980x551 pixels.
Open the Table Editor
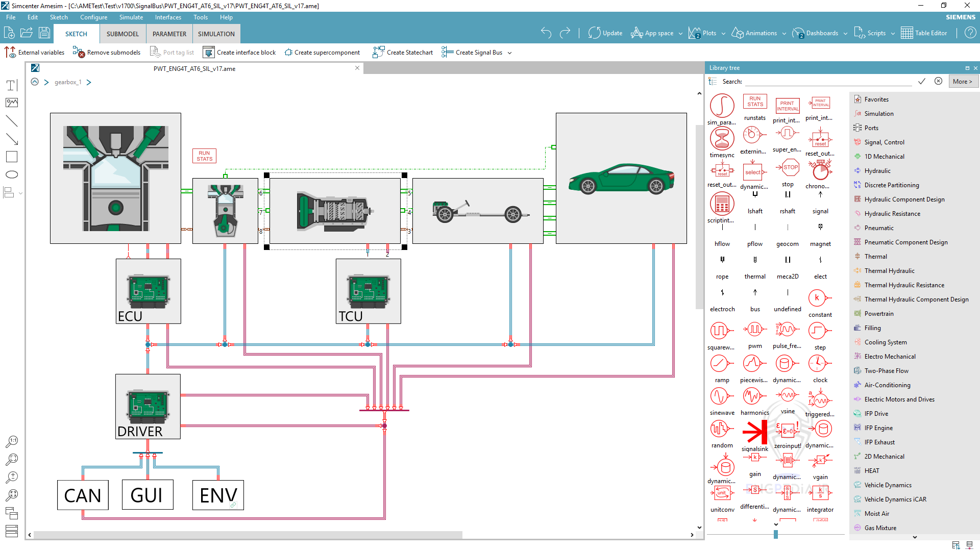coord(924,33)
